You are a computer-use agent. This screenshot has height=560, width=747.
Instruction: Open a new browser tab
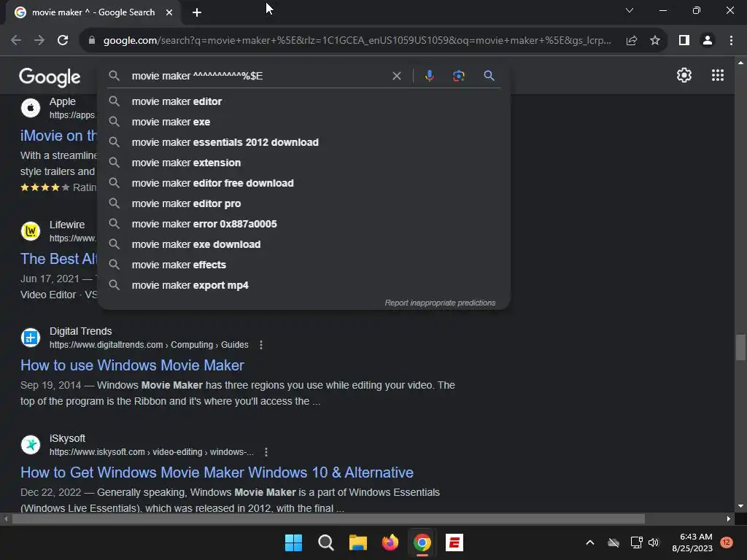(x=197, y=12)
